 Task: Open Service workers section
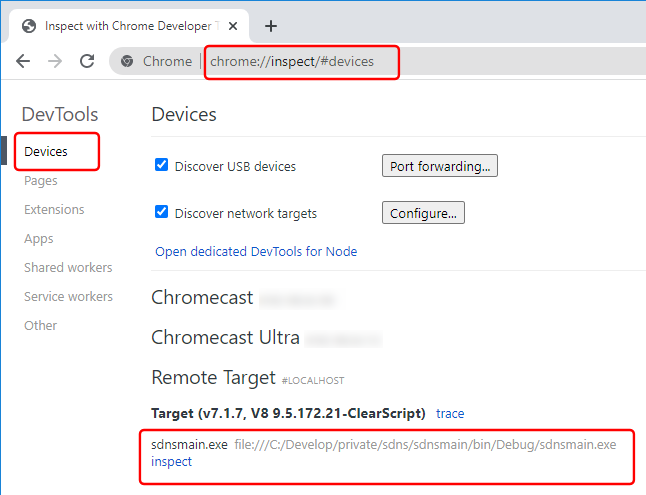68,297
